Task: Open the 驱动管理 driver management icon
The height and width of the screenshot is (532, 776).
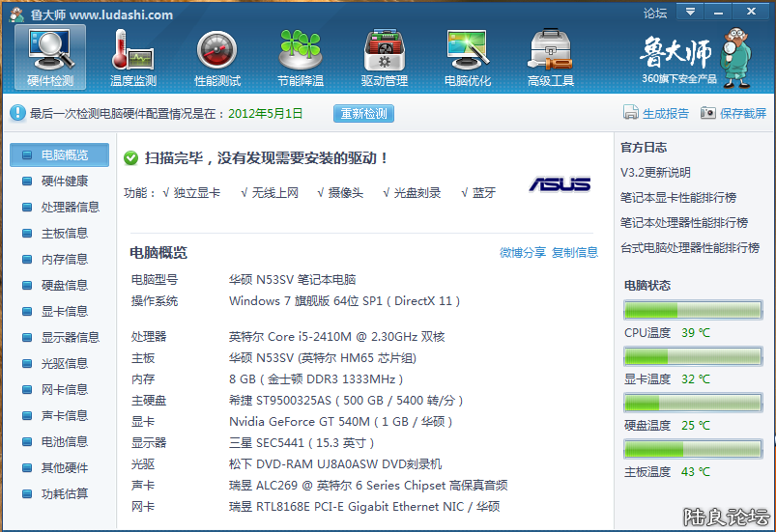Action: pos(384,50)
